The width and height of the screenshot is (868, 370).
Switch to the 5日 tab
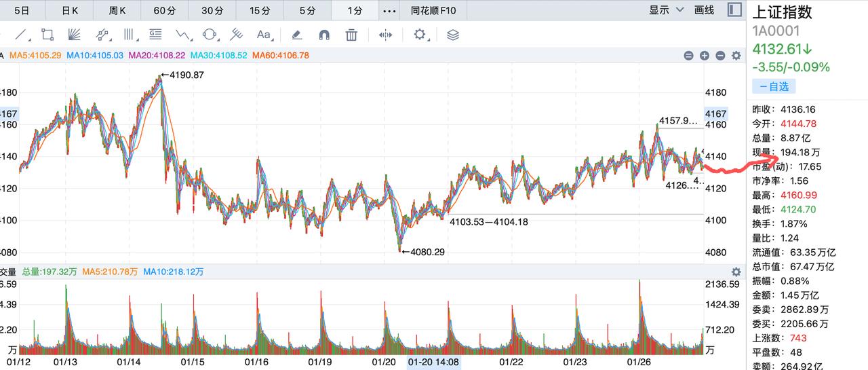(22, 10)
